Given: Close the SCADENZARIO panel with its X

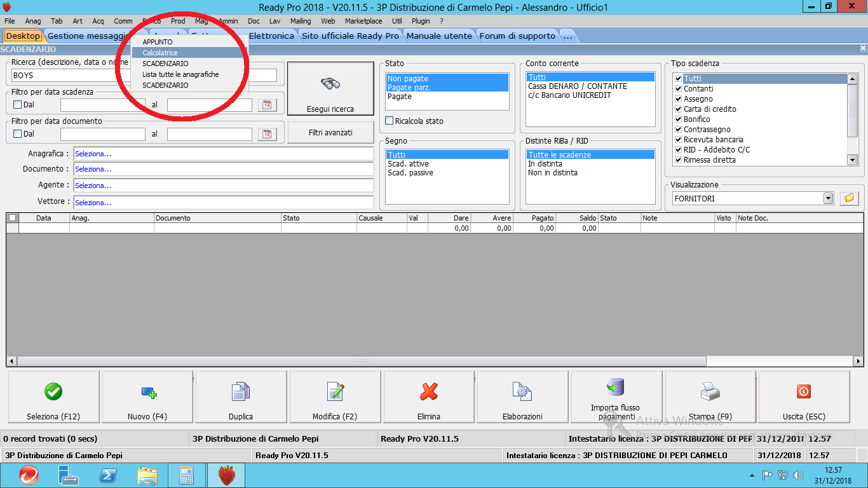Looking at the screenshot, I should [863, 49].
